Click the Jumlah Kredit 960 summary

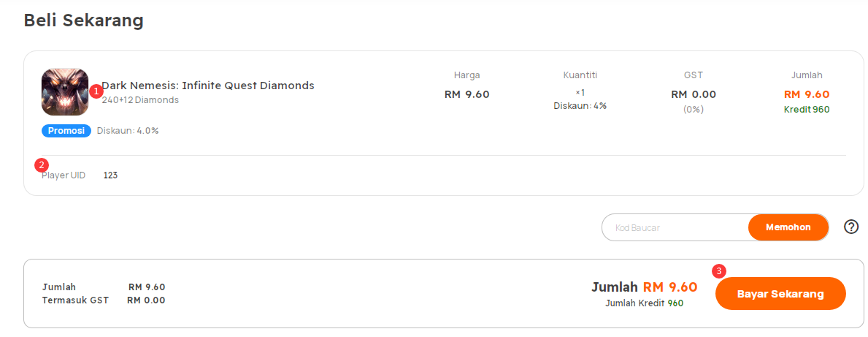645,303
